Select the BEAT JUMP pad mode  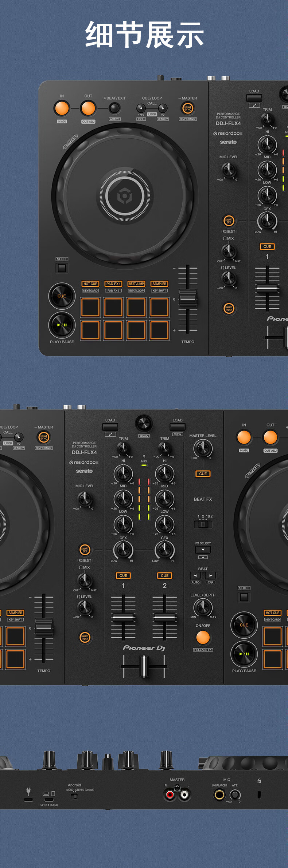pyautogui.click(x=136, y=284)
